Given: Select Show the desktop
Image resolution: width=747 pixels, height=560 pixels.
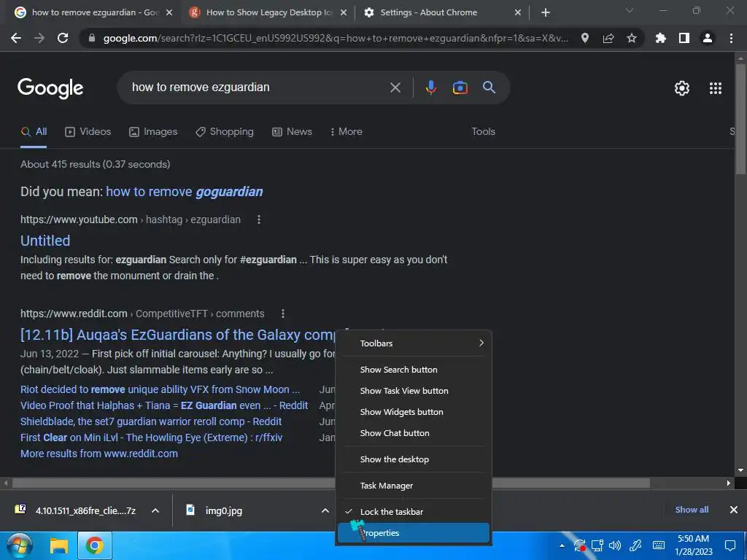Looking at the screenshot, I should pyautogui.click(x=414, y=459).
